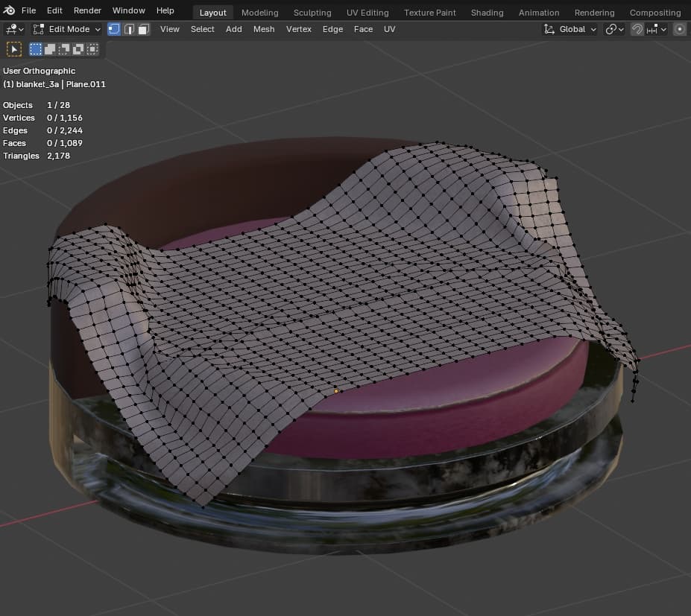The width and height of the screenshot is (691, 616).
Task: Switch to the UV Editing workspace tab
Action: (367, 13)
